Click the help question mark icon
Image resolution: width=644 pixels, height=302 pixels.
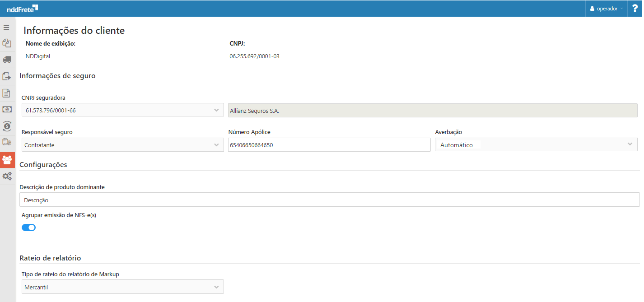pos(635,8)
